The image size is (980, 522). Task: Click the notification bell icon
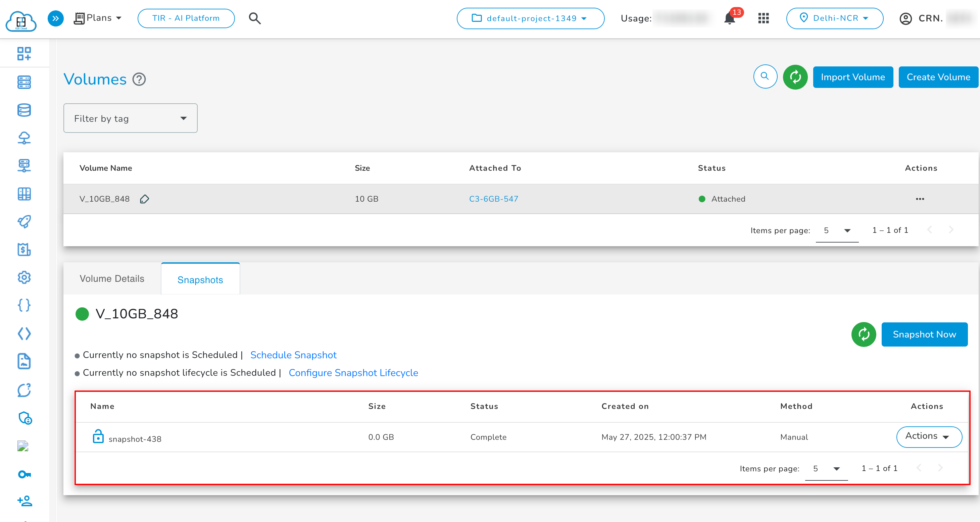pyautogui.click(x=729, y=18)
